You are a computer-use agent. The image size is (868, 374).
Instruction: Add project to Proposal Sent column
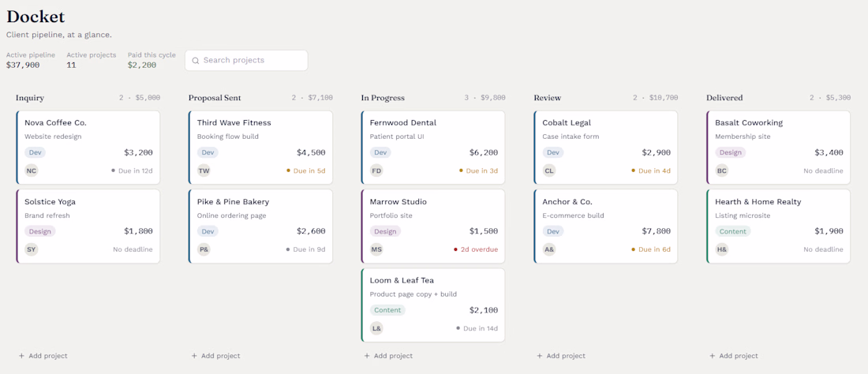pos(216,356)
